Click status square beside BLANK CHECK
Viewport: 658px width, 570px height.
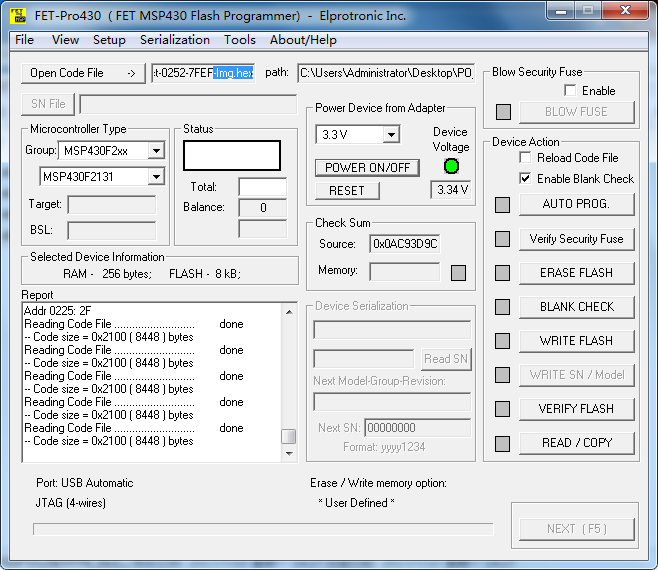(502, 307)
